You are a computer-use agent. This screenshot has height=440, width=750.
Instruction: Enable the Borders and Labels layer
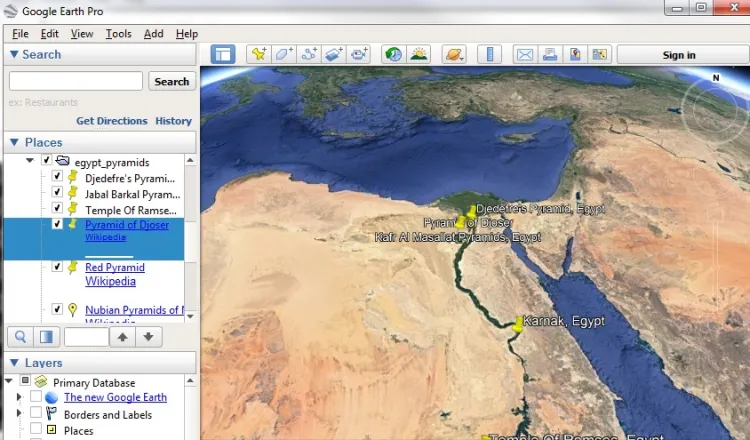click(x=36, y=414)
